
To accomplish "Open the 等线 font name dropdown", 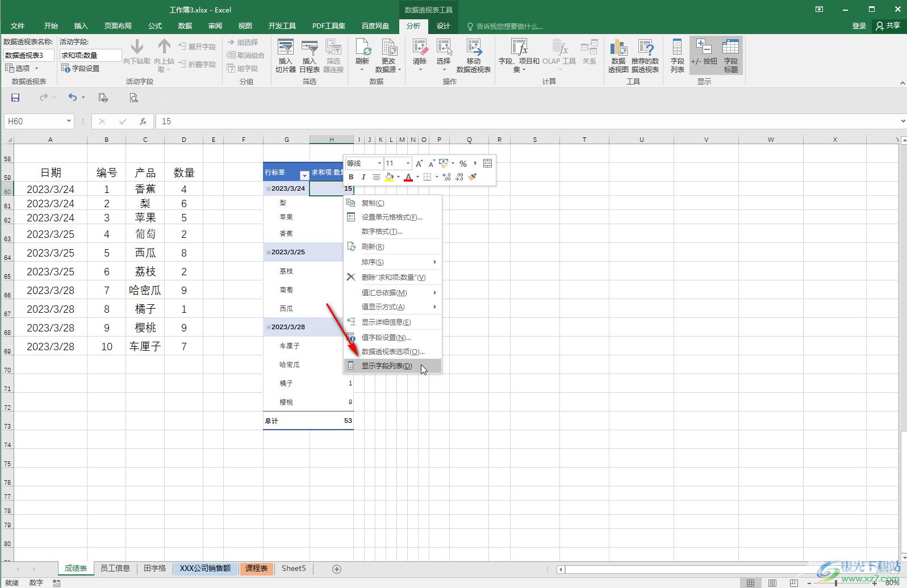I will coord(379,163).
